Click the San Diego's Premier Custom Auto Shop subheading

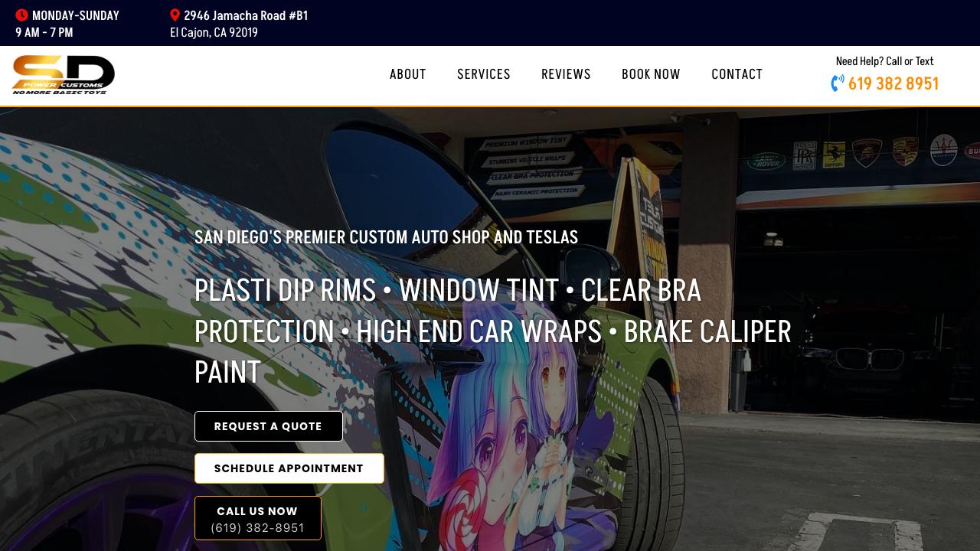(386, 237)
